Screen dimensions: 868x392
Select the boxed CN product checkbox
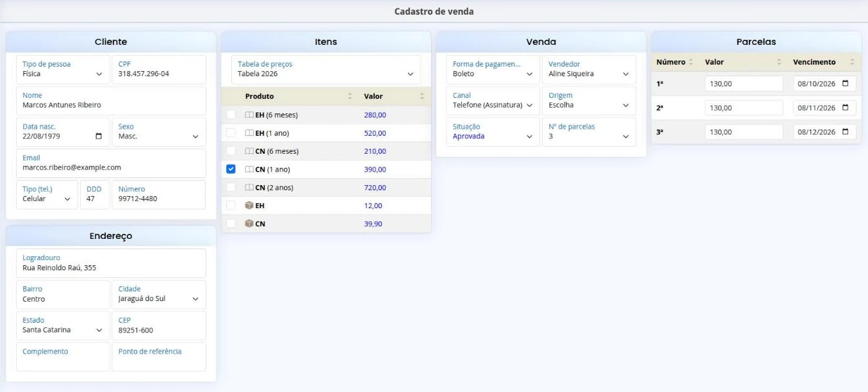(x=231, y=224)
